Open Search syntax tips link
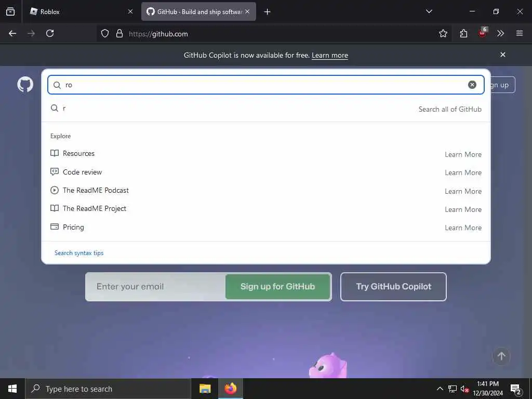The height and width of the screenshot is (399, 532). coord(79,253)
